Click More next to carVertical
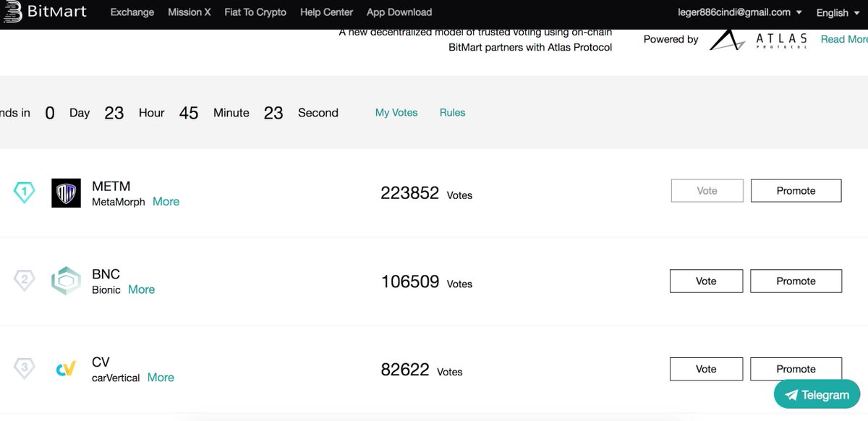Screen dimensions: 868x421 [161, 378]
